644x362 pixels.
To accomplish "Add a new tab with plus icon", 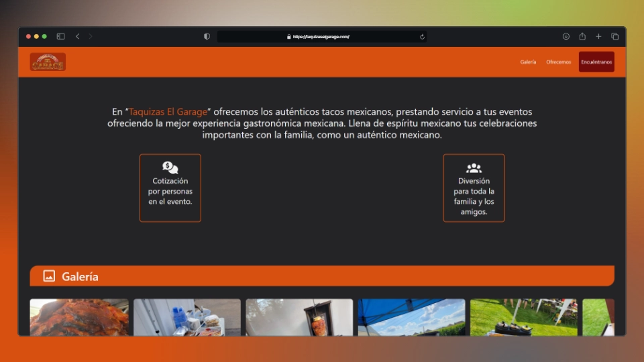I will (x=598, y=36).
